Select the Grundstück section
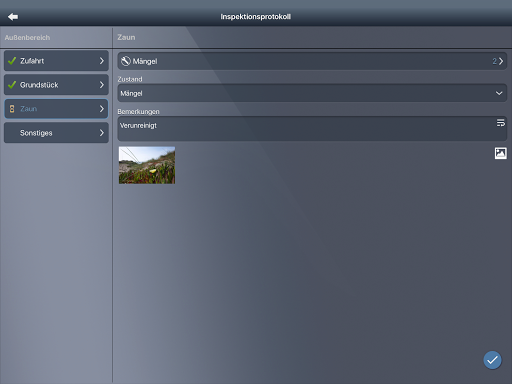The image size is (512, 384). coord(56,85)
